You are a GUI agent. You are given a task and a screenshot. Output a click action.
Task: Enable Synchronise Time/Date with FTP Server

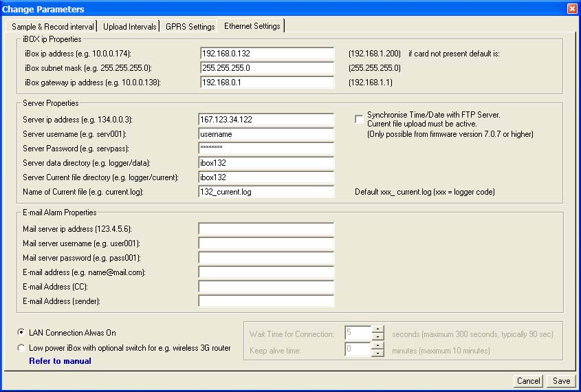[x=359, y=119]
